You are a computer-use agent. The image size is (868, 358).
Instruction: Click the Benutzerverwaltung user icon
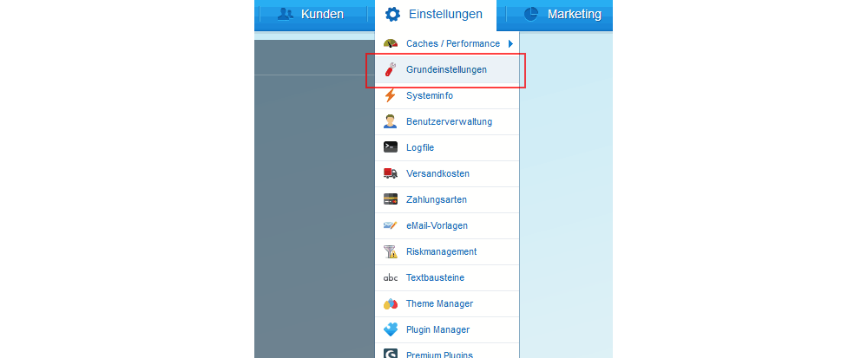(391, 121)
